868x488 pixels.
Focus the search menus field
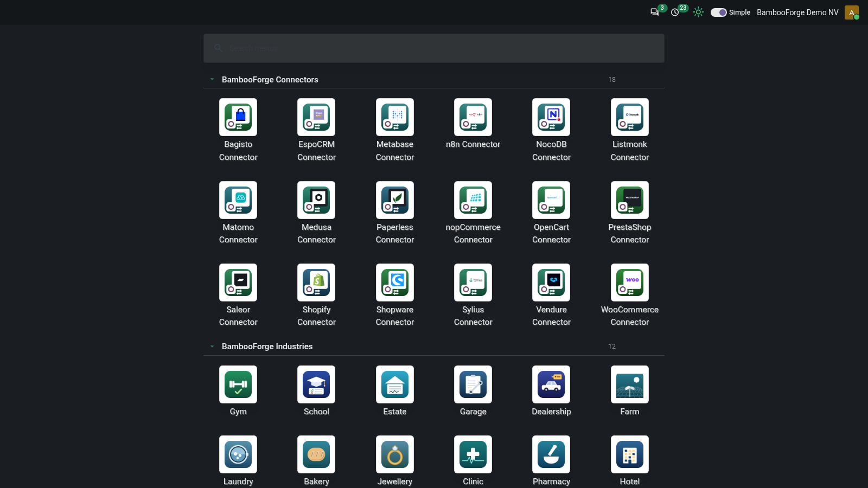[x=434, y=48]
